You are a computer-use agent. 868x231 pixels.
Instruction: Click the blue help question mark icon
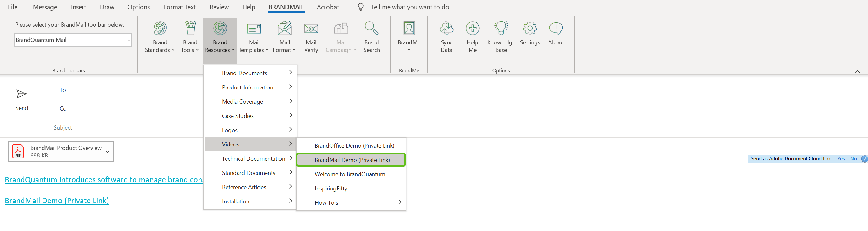pyautogui.click(x=864, y=159)
